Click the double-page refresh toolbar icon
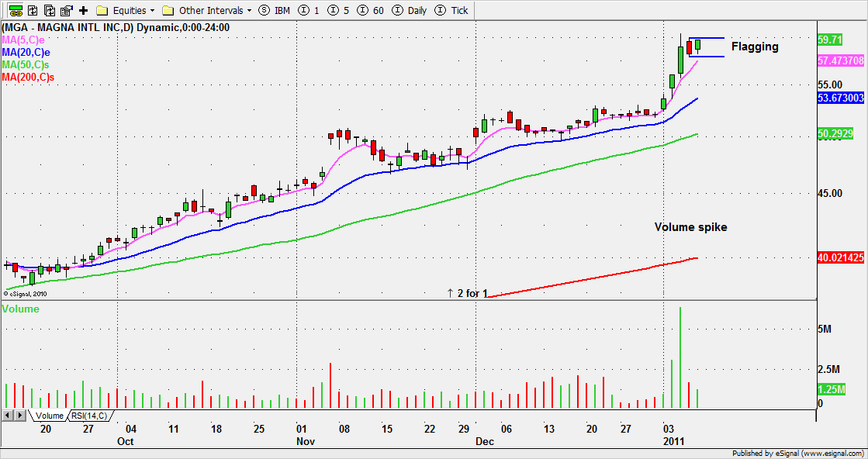This screenshot has width=868, height=459. 50,10
